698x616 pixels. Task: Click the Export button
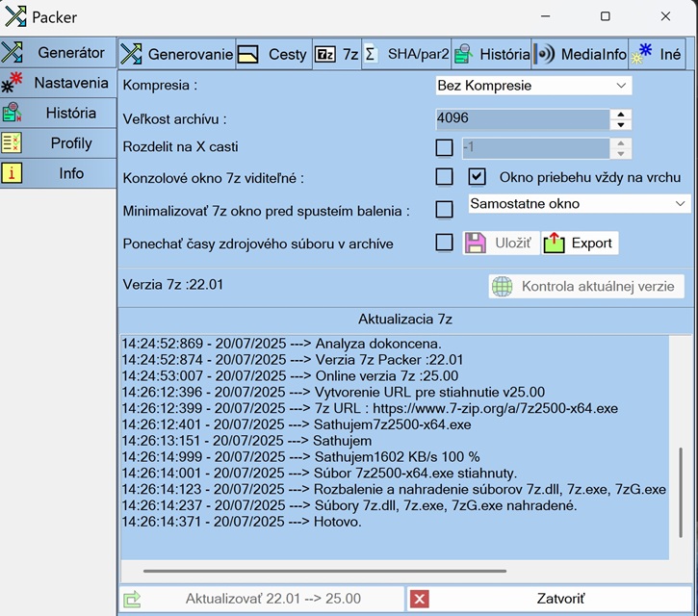580,243
